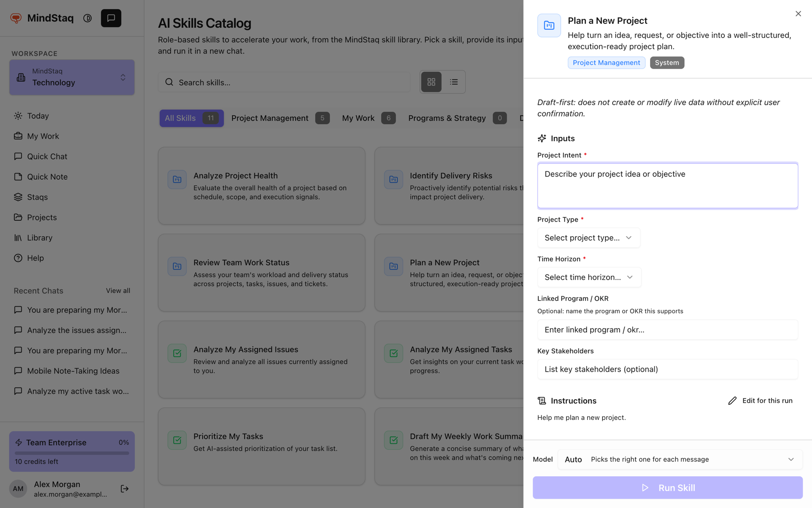812x508 pixels.
Task: Open the Mobile Note-Taking Ideas chat
Action: coord(72,371)
